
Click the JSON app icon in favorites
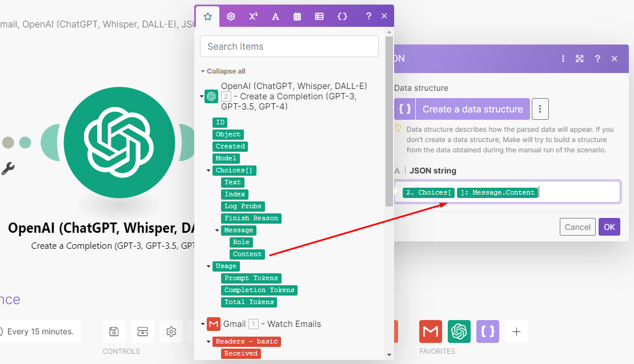[x=488, y=331]
